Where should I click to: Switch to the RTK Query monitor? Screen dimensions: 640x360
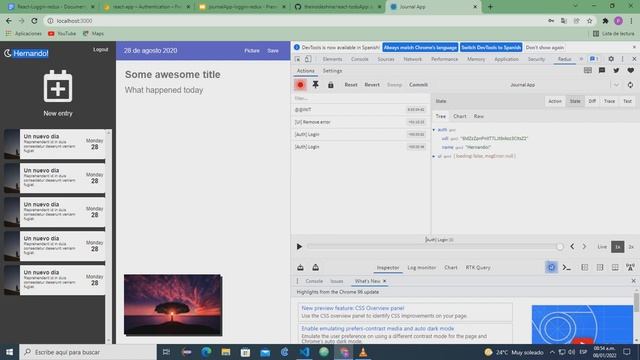pos(478,268)
